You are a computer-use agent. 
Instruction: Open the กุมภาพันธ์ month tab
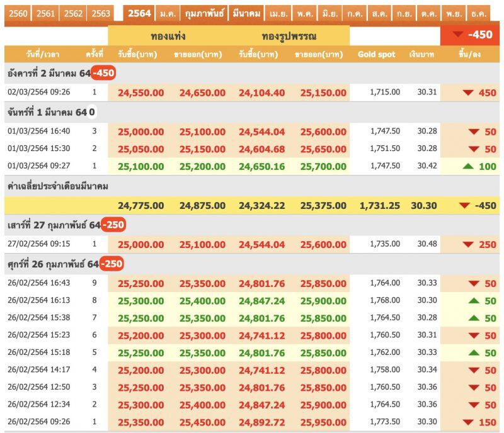tap(204, 13)
